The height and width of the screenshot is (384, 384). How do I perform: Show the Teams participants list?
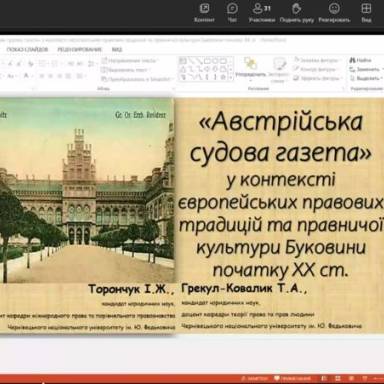pos(262,12)
